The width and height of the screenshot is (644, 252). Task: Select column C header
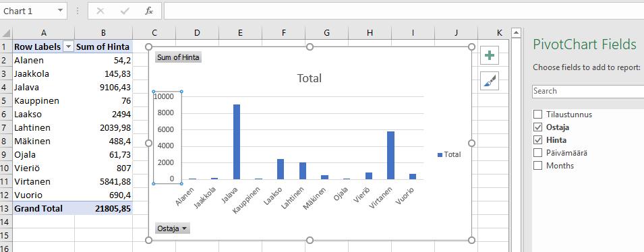154,33
